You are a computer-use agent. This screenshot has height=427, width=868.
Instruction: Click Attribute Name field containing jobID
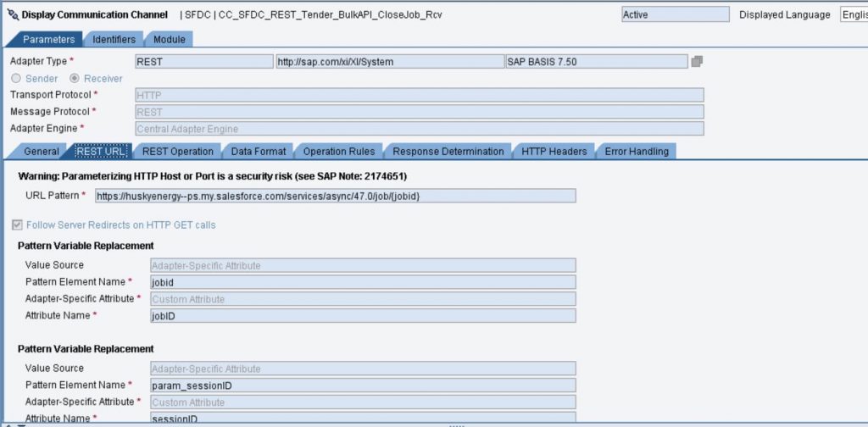[363, 315]
